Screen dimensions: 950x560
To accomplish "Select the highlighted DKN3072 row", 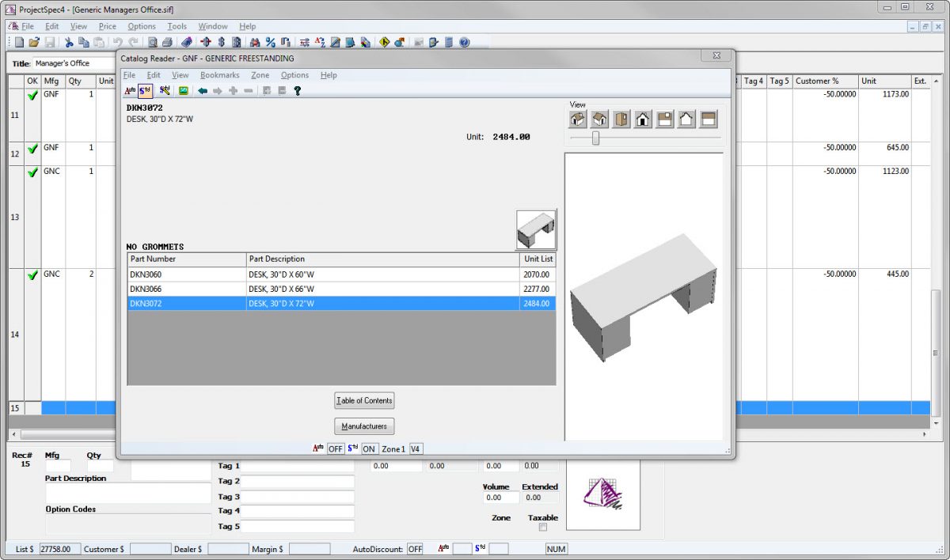I will point(341,304).
